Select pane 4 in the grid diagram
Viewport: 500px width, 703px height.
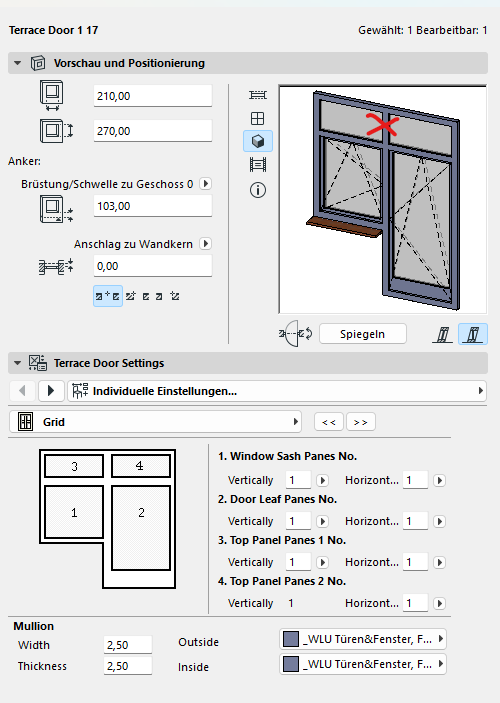click(141, 466)
